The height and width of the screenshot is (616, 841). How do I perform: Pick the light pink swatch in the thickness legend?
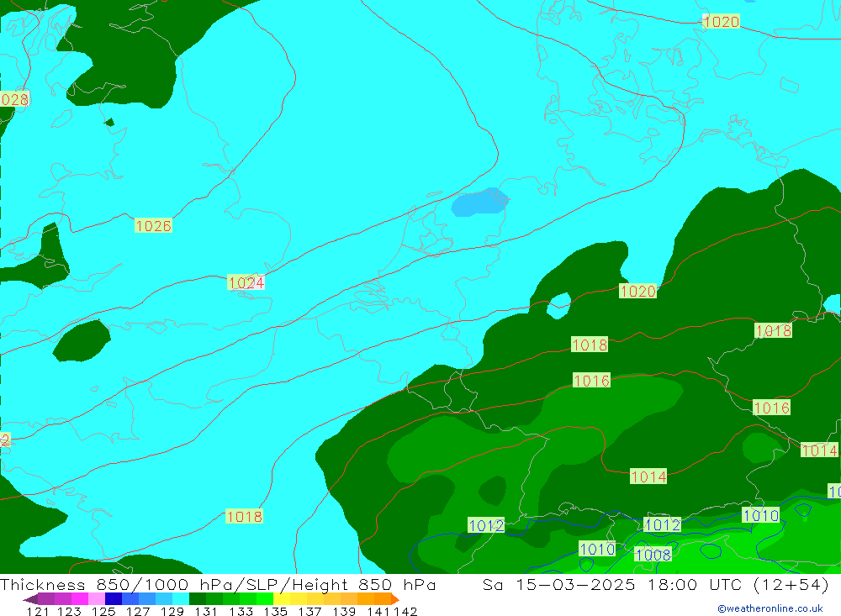pyautogui.click(x=97, y=599)
